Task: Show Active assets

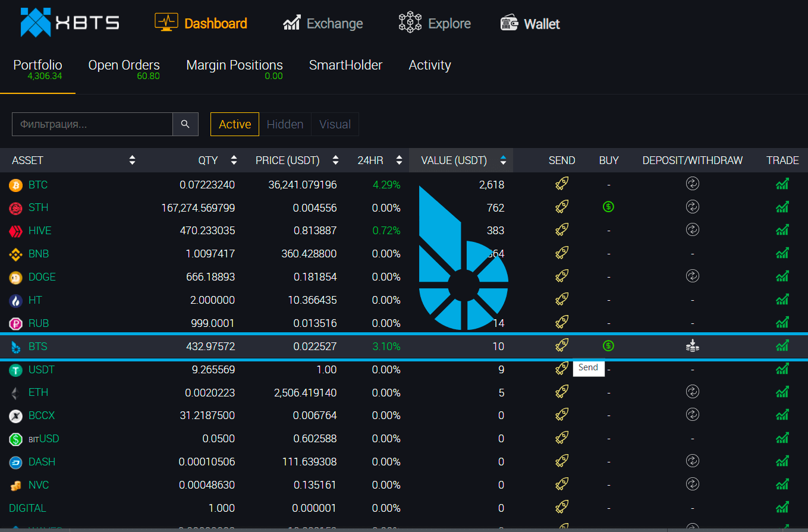Action: (x=235, y=124)
